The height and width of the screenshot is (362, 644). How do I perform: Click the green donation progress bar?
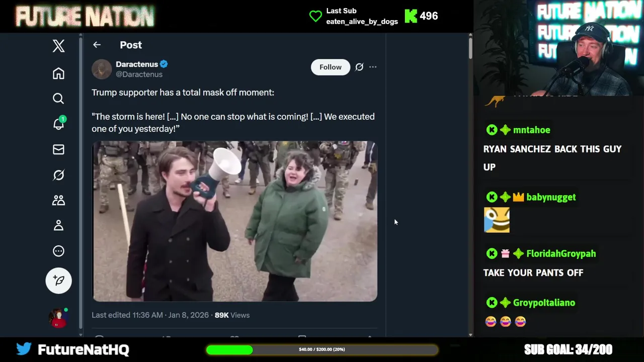pos(322,349)
